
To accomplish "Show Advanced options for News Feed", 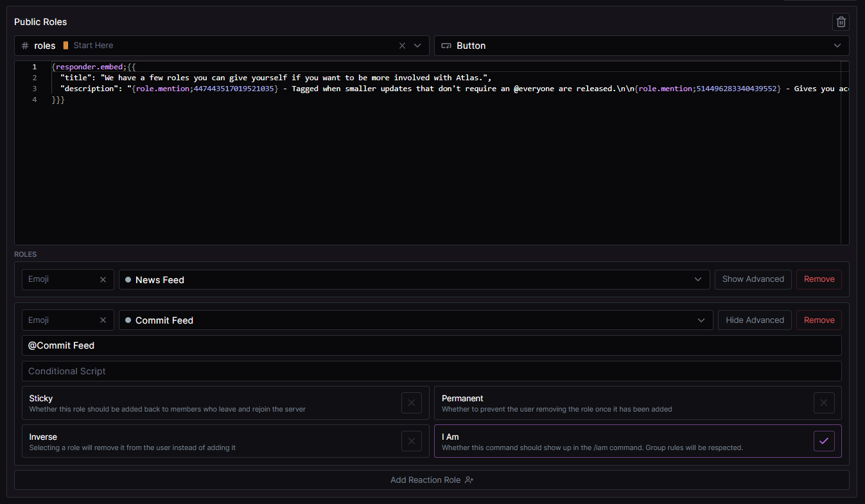I will 753,279.
